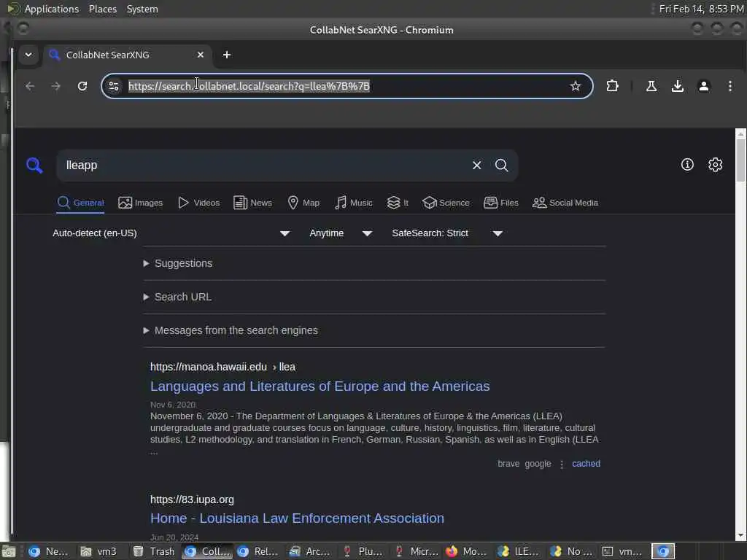The width and height of the screenshot is (747, 560).
Task: Click the SearXNG magnifier logo
Action: click(34, 166)
